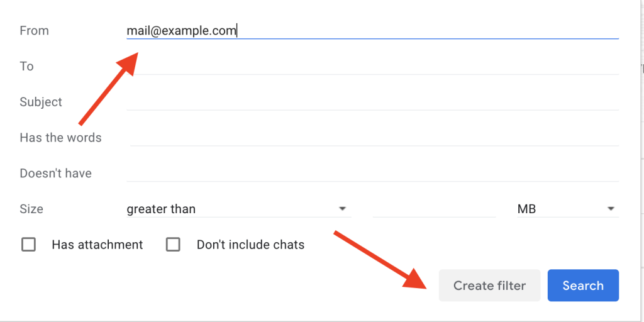This screenshot has height=322, width=644.
Task: Click the Doesn't have input field
Action: click(x=372, y=173)
